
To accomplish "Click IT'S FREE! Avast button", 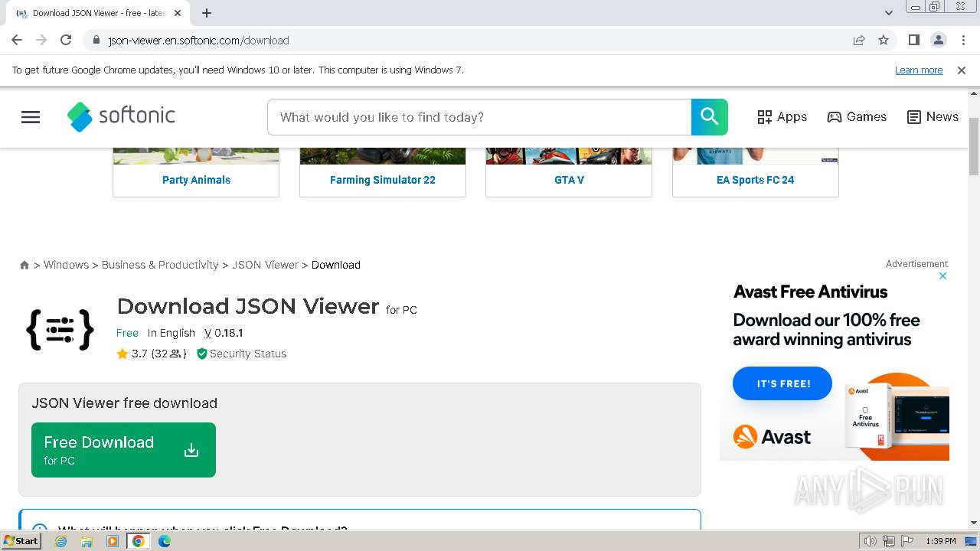I will coord(782,383).
